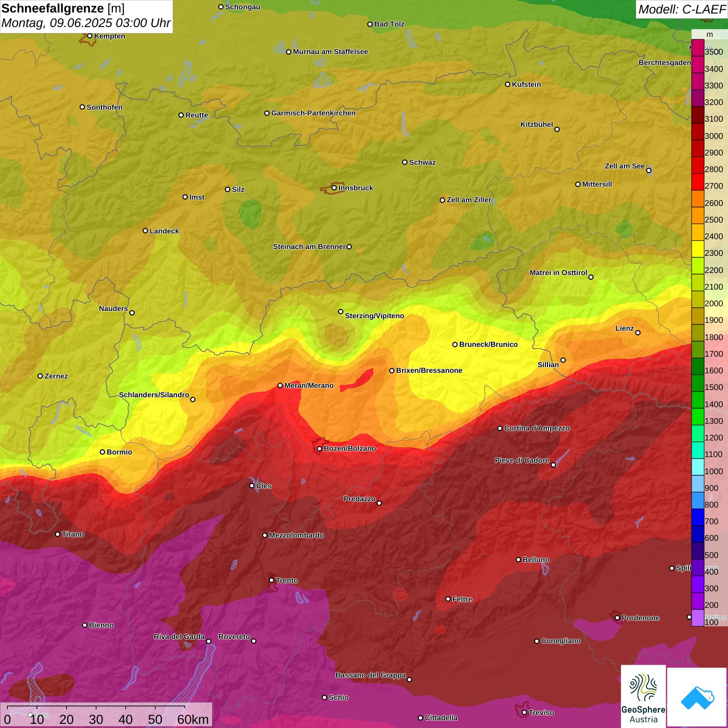Click the legend value 200
This screenshot has width=728, height=728.
coord(712,605)
